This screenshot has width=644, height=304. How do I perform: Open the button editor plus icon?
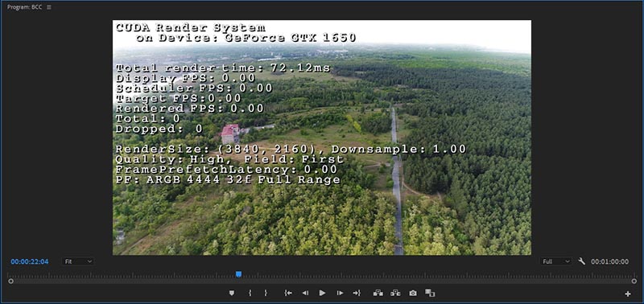[x=628, y=294]
